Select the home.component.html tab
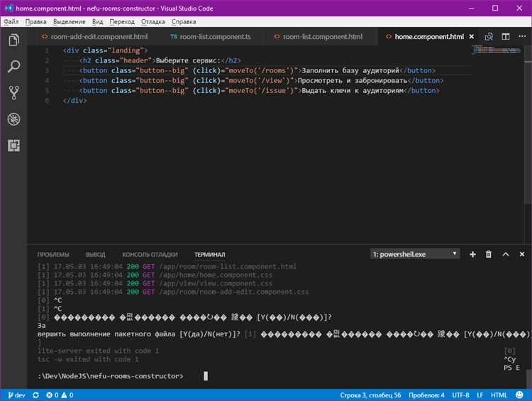Viewport: 532px width, 401px height. [x=429, y=37]
